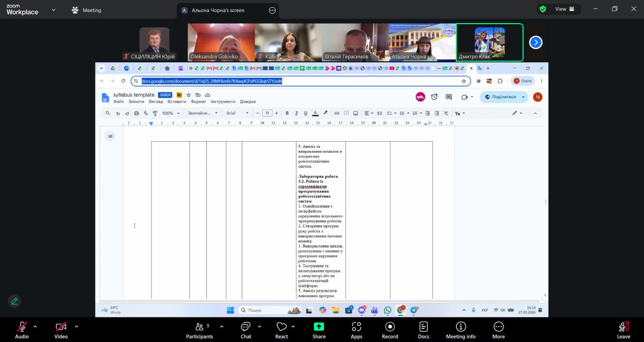Viewport: 644px width, 342px height.
Task: Open Zoom More options
Action: 499,329
